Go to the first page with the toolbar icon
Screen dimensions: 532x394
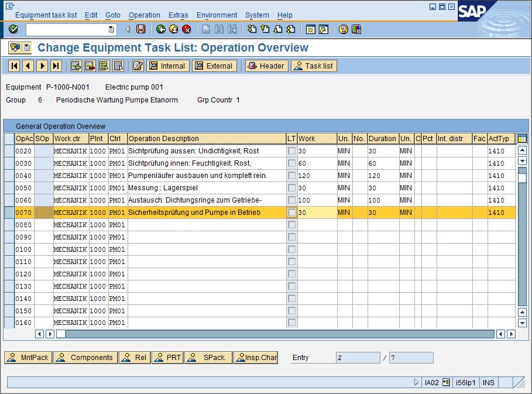click(252, 29)
